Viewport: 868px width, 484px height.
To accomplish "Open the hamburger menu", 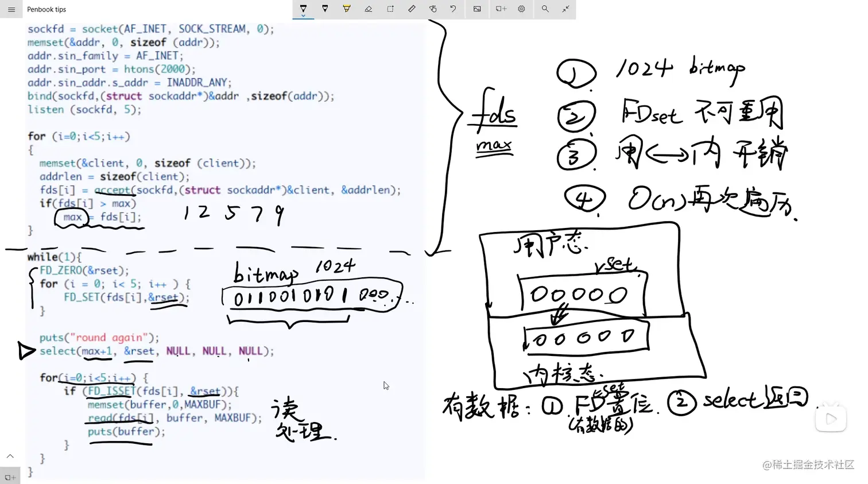I will 11,9.
